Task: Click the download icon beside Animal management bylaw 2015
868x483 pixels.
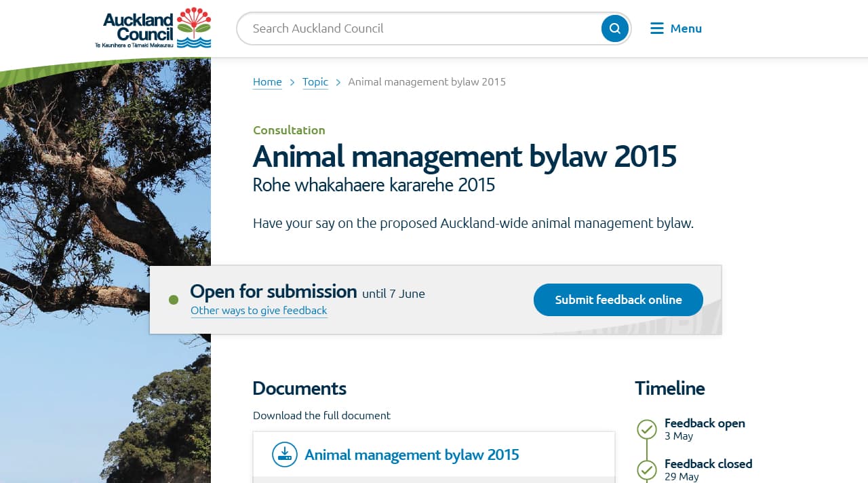Action: click(285, 455)
